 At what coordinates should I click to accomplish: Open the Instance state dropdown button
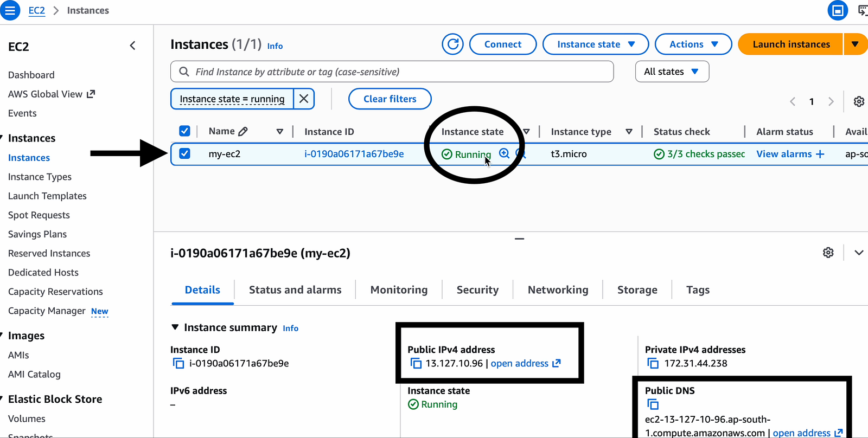596,44
